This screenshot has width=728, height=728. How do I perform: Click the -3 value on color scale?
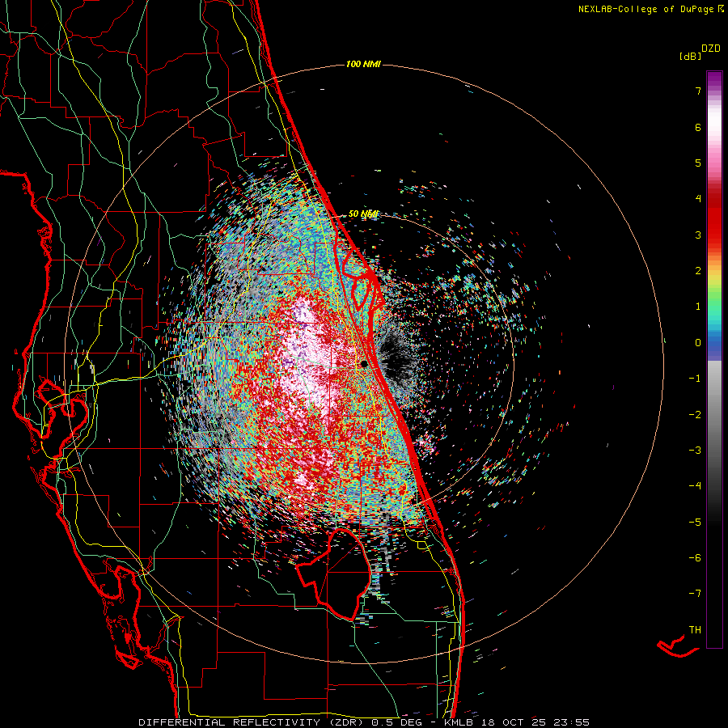695,451
